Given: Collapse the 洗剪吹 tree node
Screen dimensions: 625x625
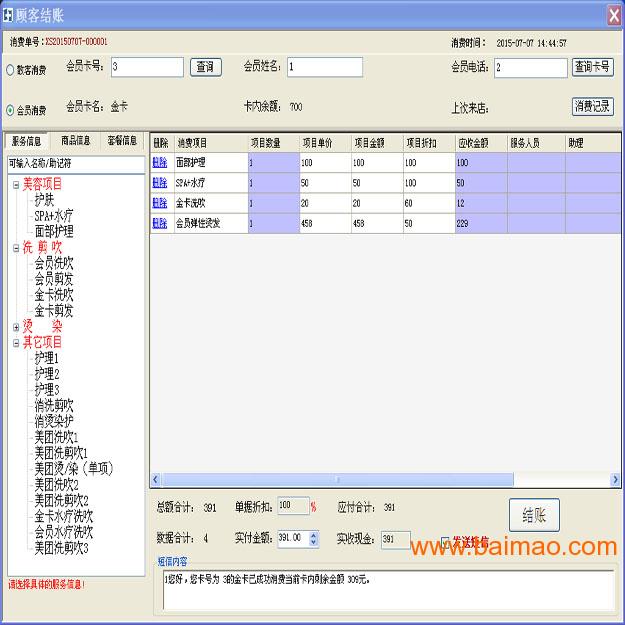Looking at the screenshot, I should (16, 248).
